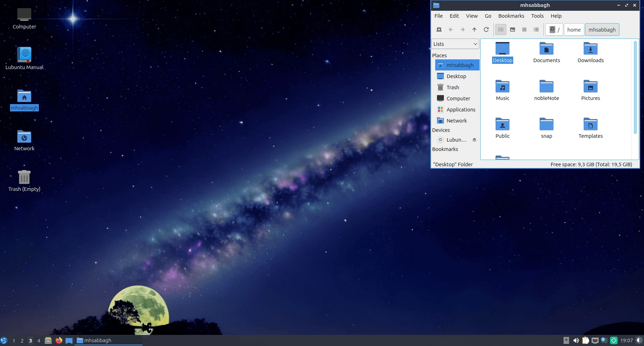Open the View menu
This screenshot has width=644, height=346.
click(472, 16)
